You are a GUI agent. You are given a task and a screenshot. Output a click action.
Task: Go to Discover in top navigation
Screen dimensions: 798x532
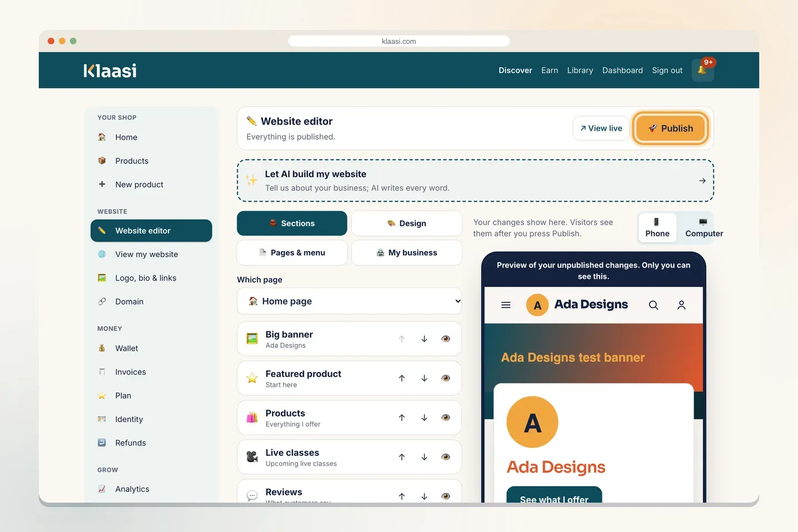tap(515, 70)
